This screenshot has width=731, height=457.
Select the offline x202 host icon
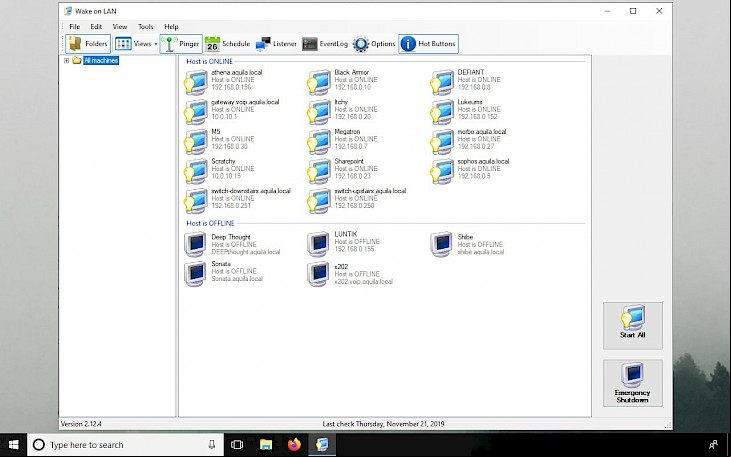pyautogui.click(x=318, y=274)
